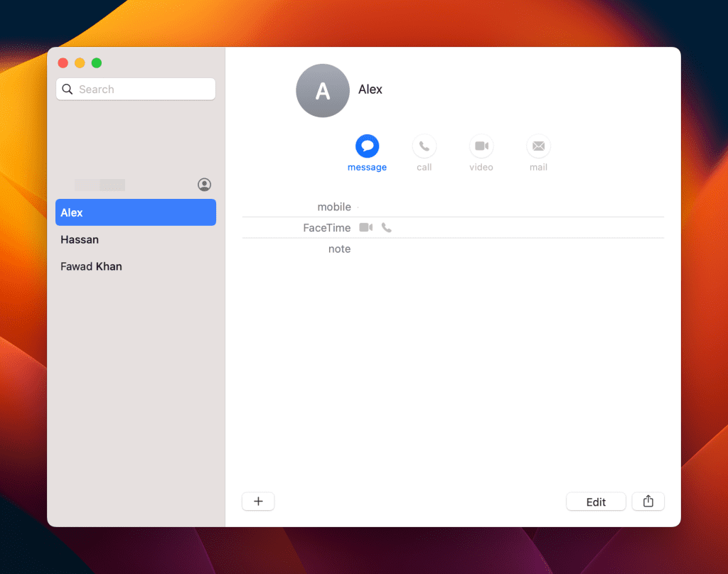The height and width of the screenshot is (574, 728).
Task: Close the Contacts window with the red button
Action: pyautogui.click(x=63, y=63)
